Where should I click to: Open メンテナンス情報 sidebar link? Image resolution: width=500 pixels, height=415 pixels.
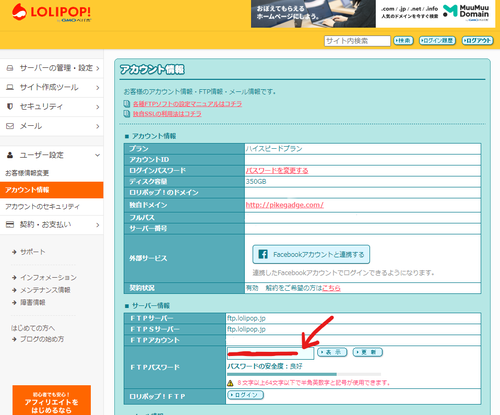45,290
